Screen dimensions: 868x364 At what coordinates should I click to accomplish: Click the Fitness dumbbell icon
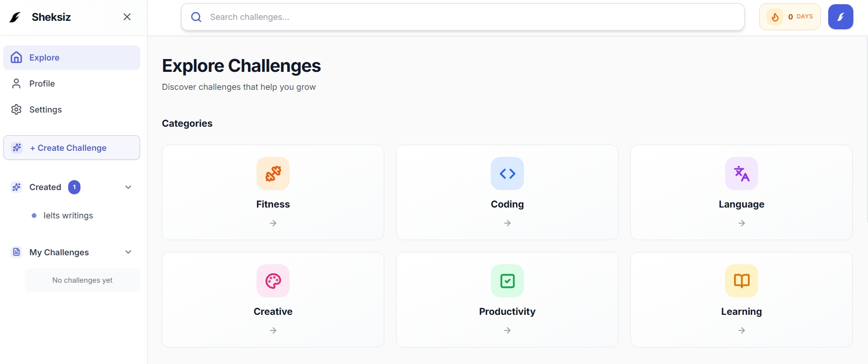pyautogui.click(x=273, y=173)
